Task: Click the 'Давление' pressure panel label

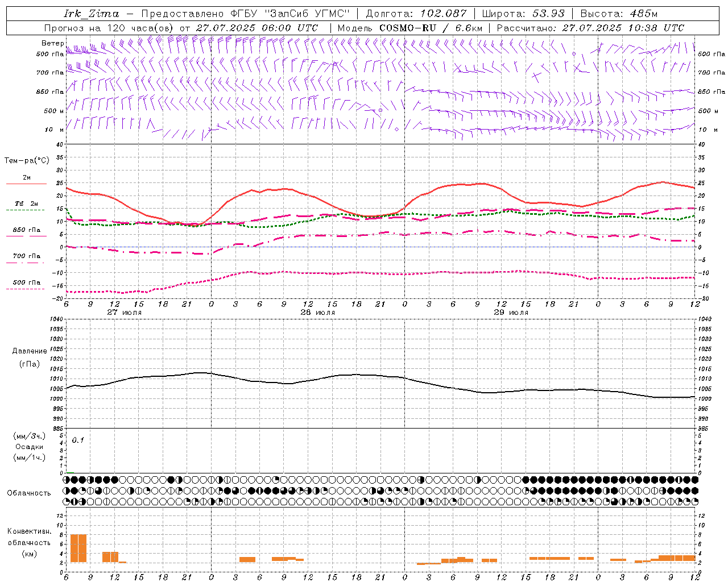Action: [x=30, y=351]
